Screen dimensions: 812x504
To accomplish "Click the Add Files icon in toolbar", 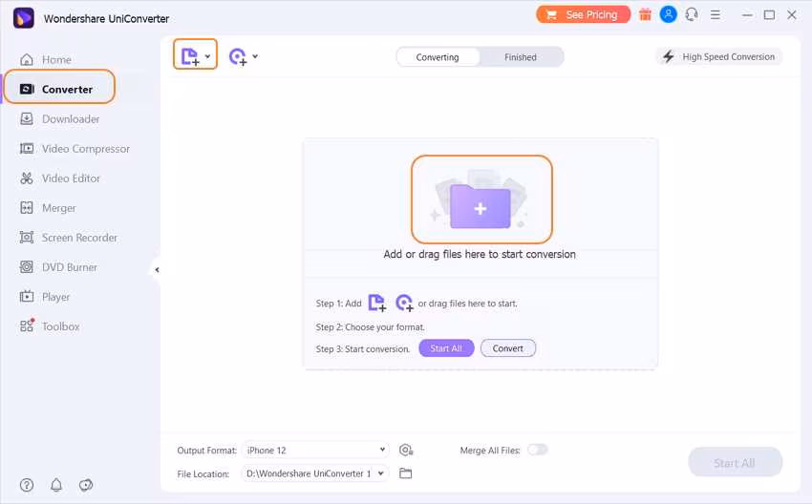I will [189, 56].
